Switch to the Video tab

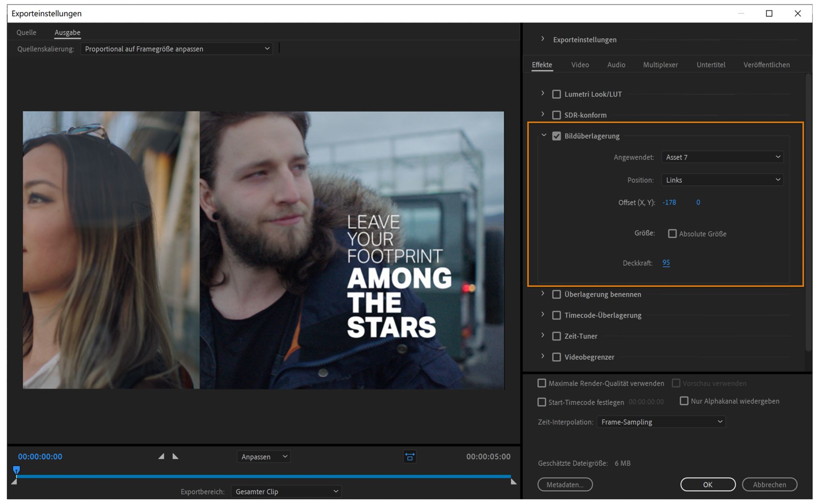[580, 65]
